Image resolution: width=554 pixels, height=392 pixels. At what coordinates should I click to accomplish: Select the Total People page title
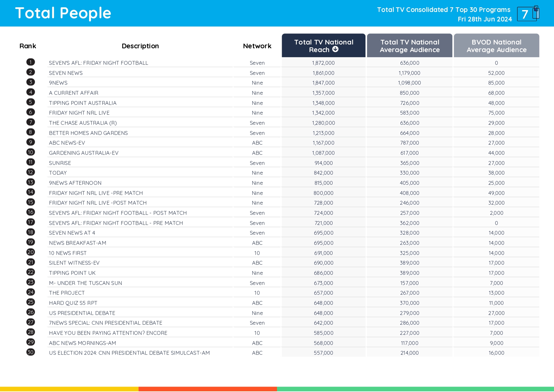pyautogui.click(x=63, y=13)
